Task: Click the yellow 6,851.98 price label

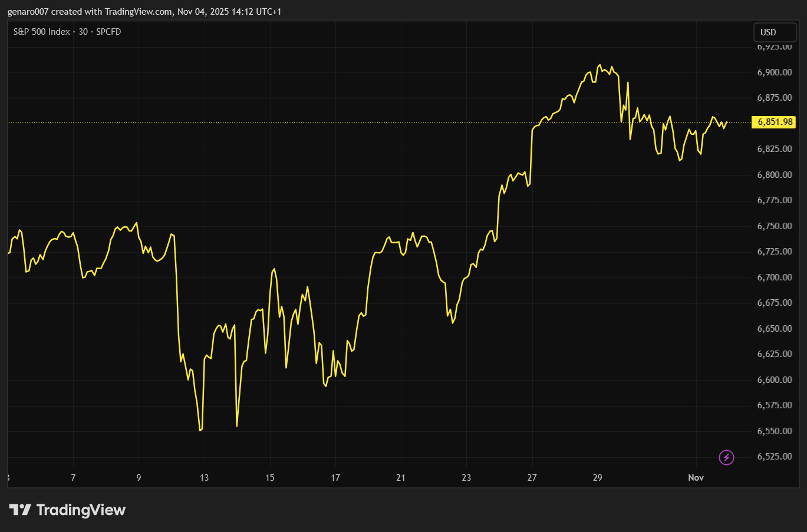Action: (774, 122)
